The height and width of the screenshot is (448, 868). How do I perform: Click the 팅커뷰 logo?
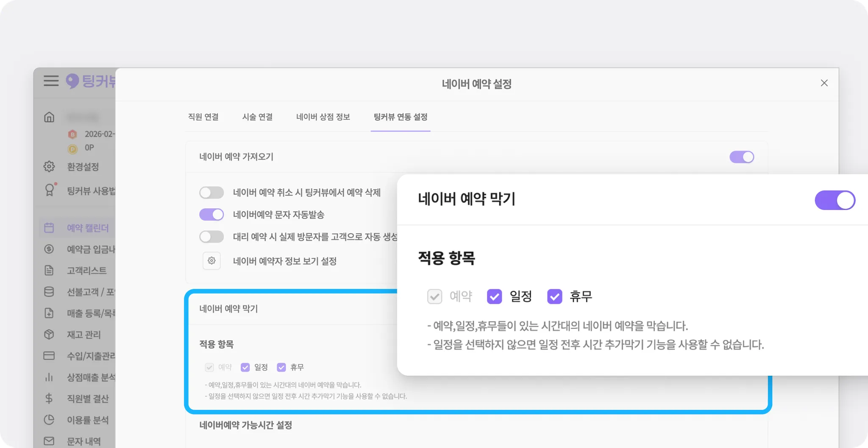(90, 81)
